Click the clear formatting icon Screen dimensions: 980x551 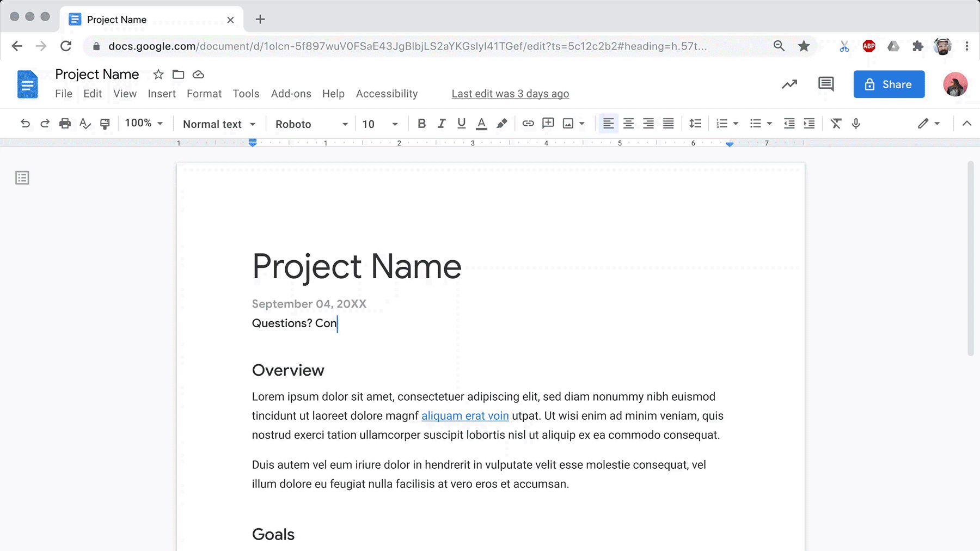[836, 124]
